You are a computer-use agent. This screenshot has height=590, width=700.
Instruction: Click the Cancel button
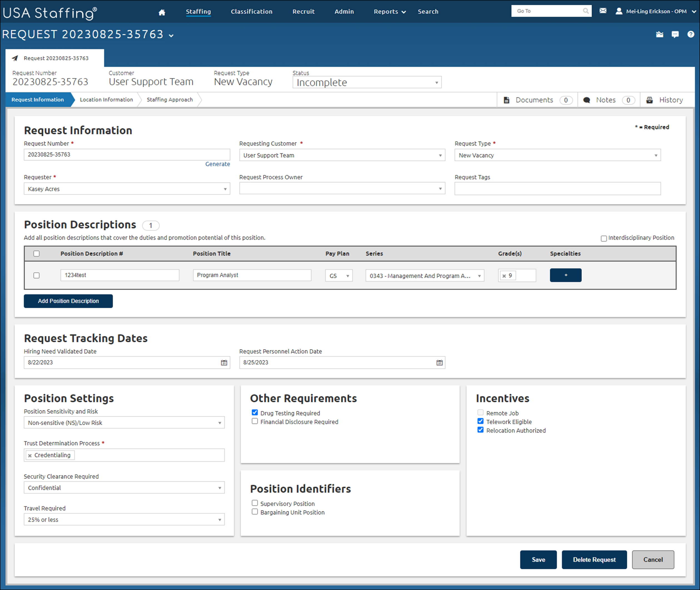coord(653,560)
